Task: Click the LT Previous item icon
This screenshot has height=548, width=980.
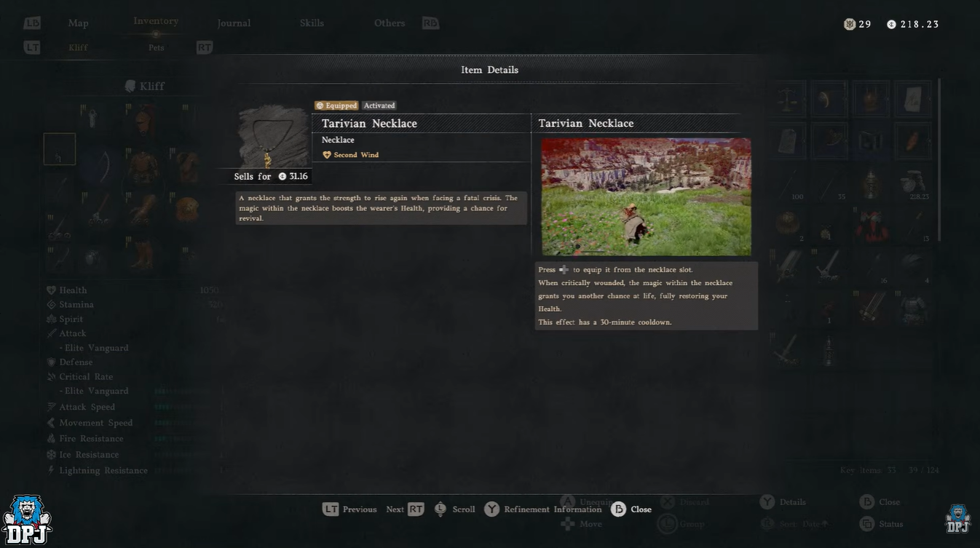Action: pyautogui.click(x=331, y=509)
